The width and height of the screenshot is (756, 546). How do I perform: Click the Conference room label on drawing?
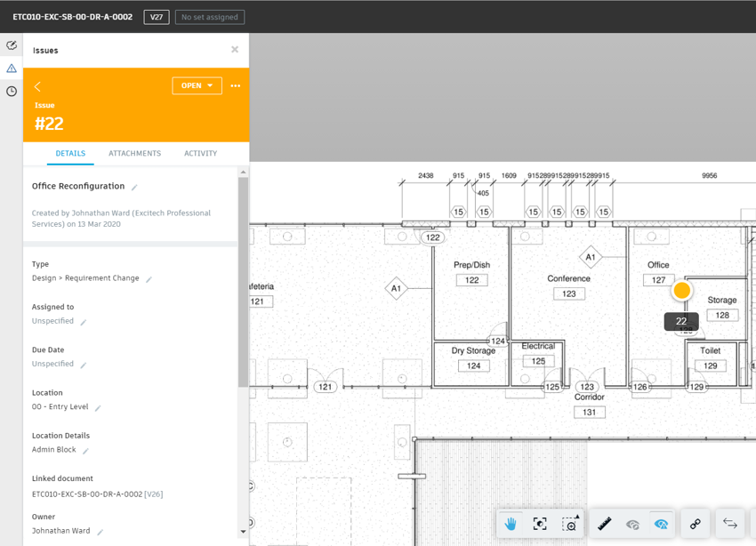(568, 278)
